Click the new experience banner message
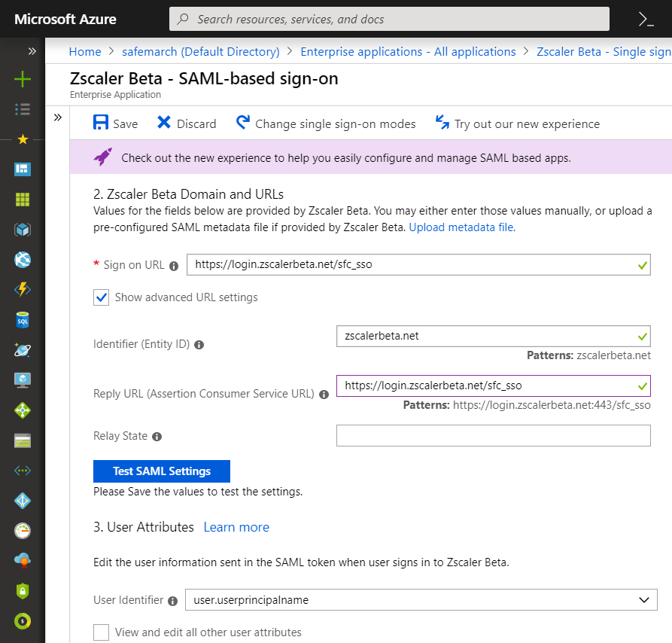The width and height of the screenshot is (672, 643). click(346, 158)
